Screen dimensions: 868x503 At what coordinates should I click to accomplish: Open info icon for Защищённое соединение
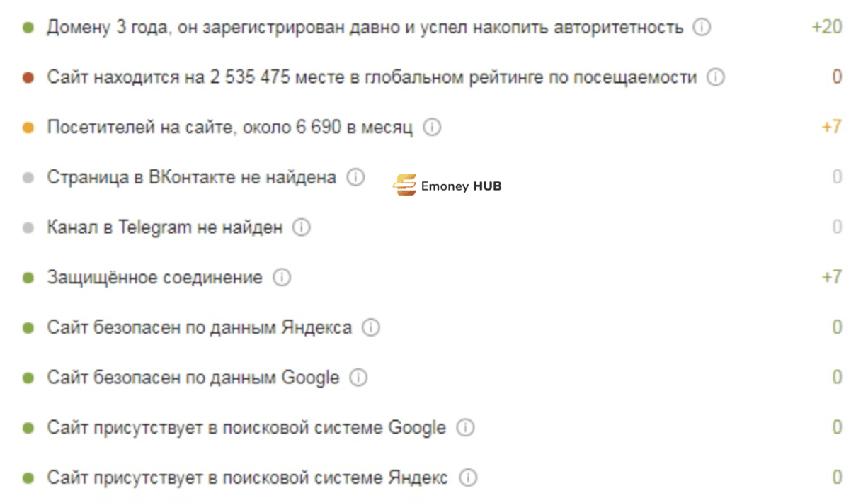[282, 278]
